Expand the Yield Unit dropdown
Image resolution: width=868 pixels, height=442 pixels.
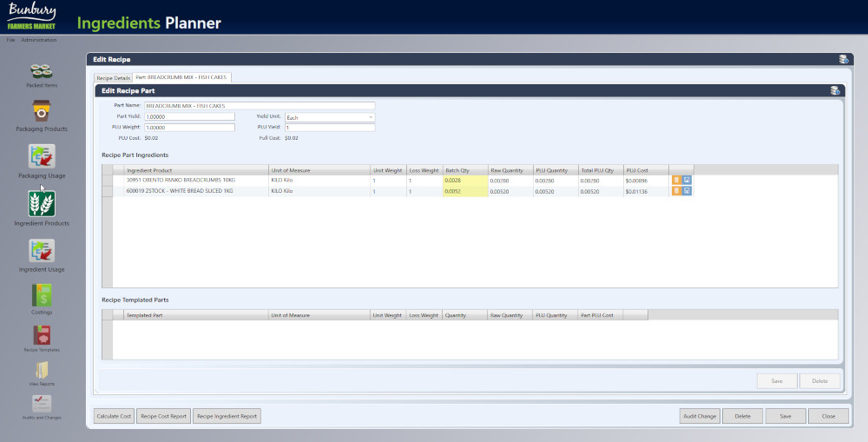tap(371, 116)
